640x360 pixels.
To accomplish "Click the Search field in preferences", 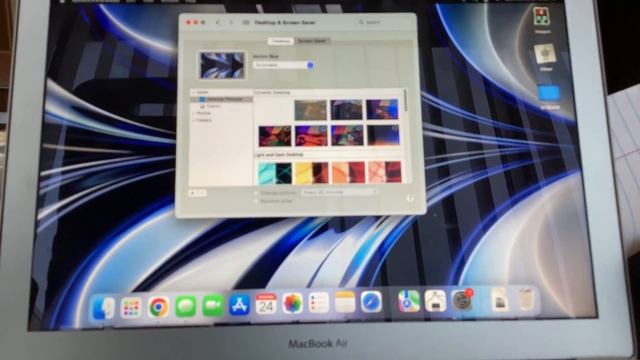I will (x=383, y=22).
